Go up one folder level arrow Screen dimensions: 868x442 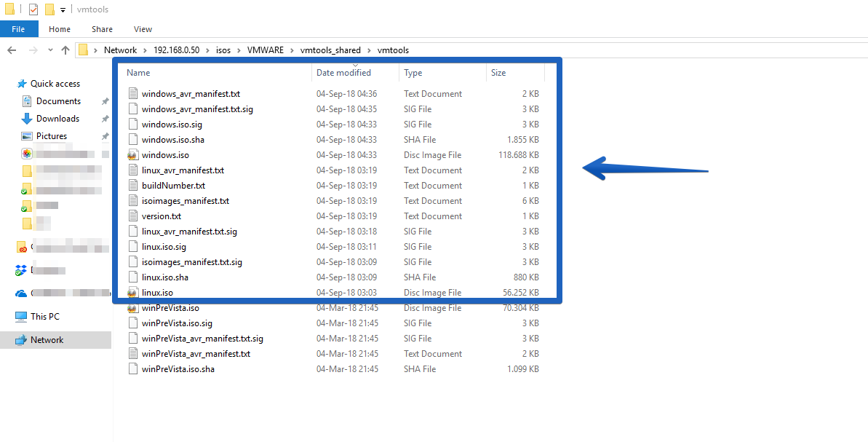point(65,50)
